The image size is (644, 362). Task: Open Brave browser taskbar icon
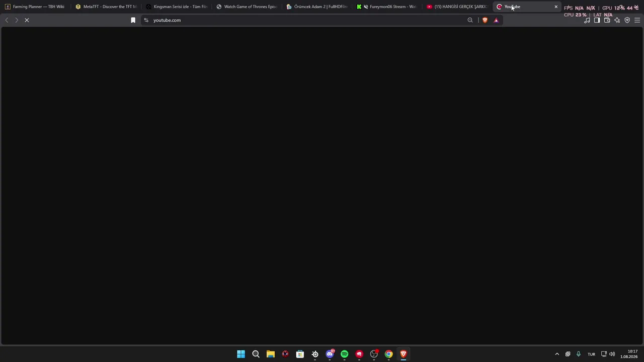403,354
